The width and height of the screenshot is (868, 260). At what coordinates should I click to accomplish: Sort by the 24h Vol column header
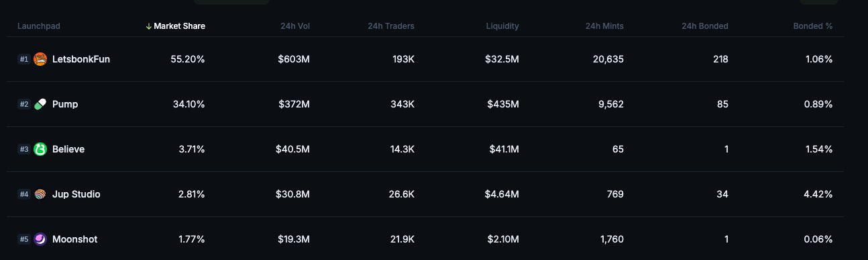(295, 26)
